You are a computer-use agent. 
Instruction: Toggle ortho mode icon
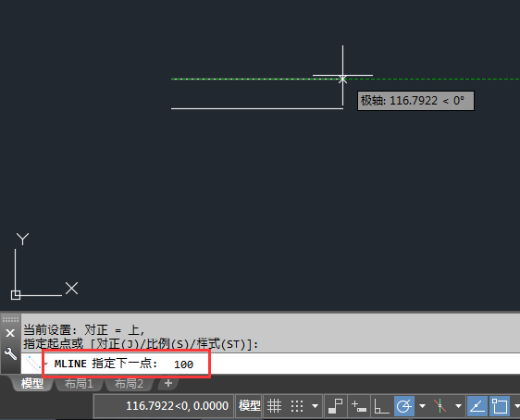(x=381, y=406)
